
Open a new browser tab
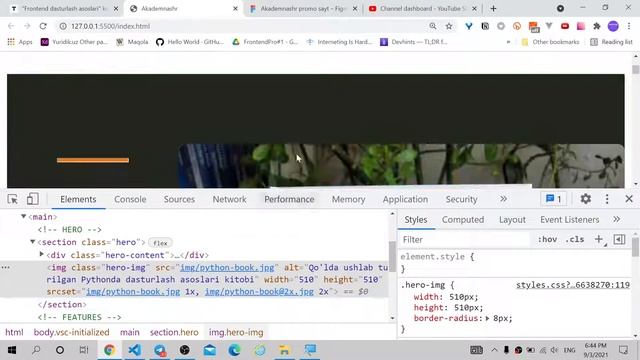coord(493,9)
